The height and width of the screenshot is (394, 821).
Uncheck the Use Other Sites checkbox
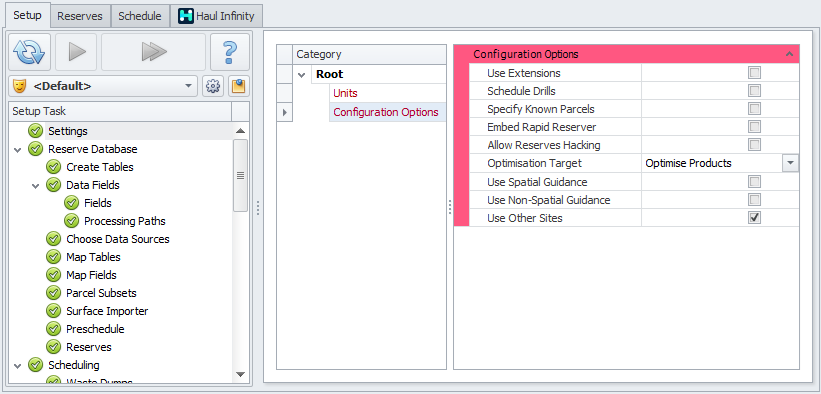(755, 217)
